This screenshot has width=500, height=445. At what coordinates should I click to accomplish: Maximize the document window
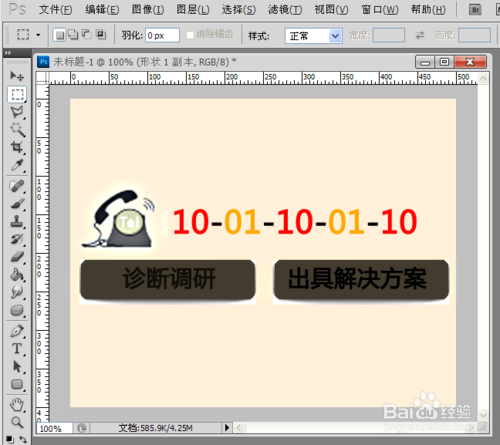click(444, 62)
